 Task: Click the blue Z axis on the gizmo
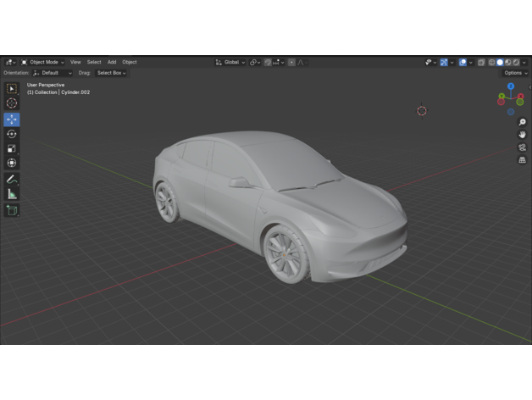[x=511, y=86]
